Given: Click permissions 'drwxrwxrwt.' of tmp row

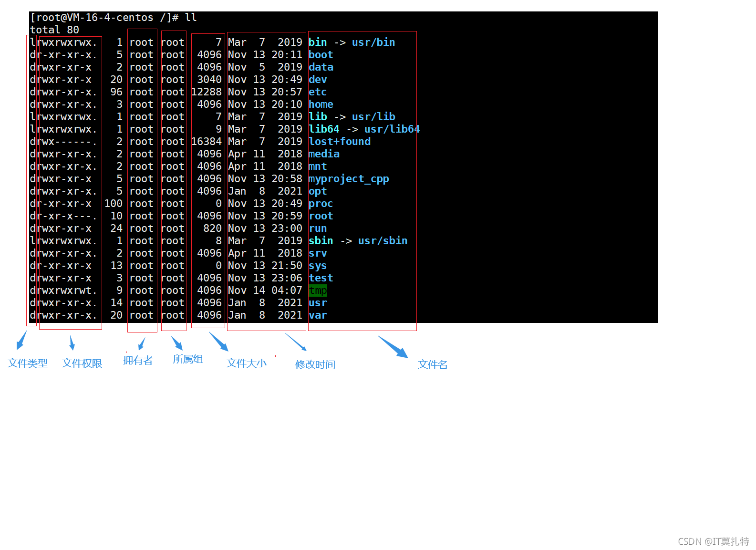Looking at the screenshot, I should [x=63, y=291].
